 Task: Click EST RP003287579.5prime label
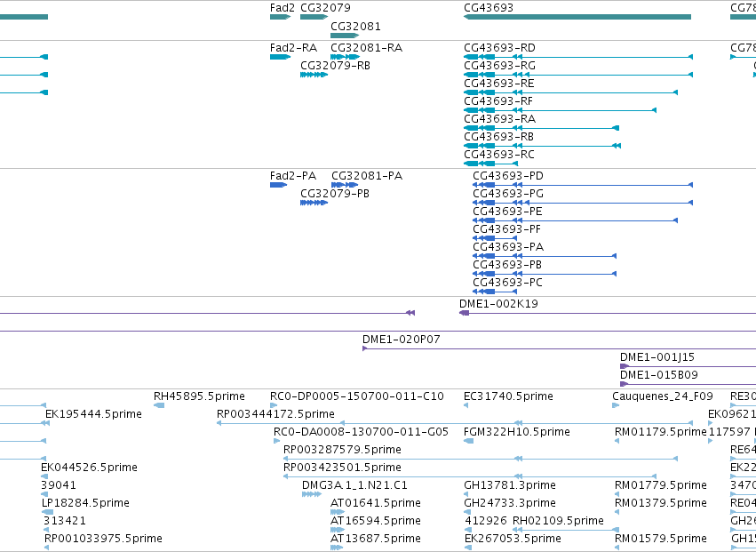[342, 450]
